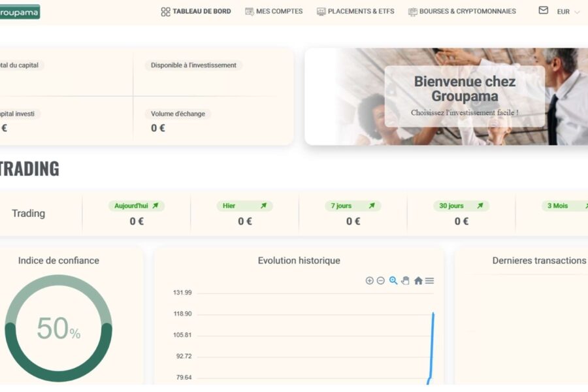Click the TRADING section heading
Image resolution: width=588 pixels, height=392 pixels.
(x=29, y=169)
